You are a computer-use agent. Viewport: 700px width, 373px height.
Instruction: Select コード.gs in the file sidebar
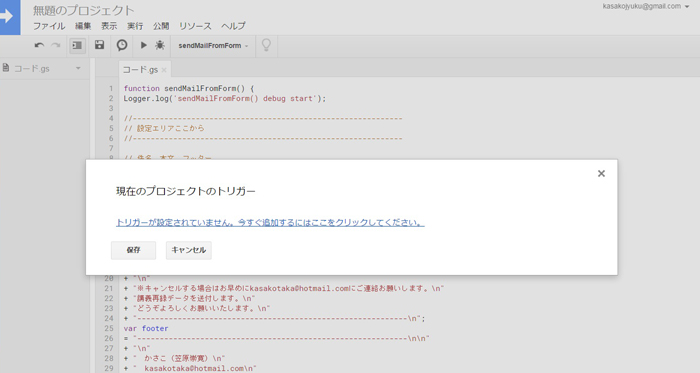tap(31, 68)
